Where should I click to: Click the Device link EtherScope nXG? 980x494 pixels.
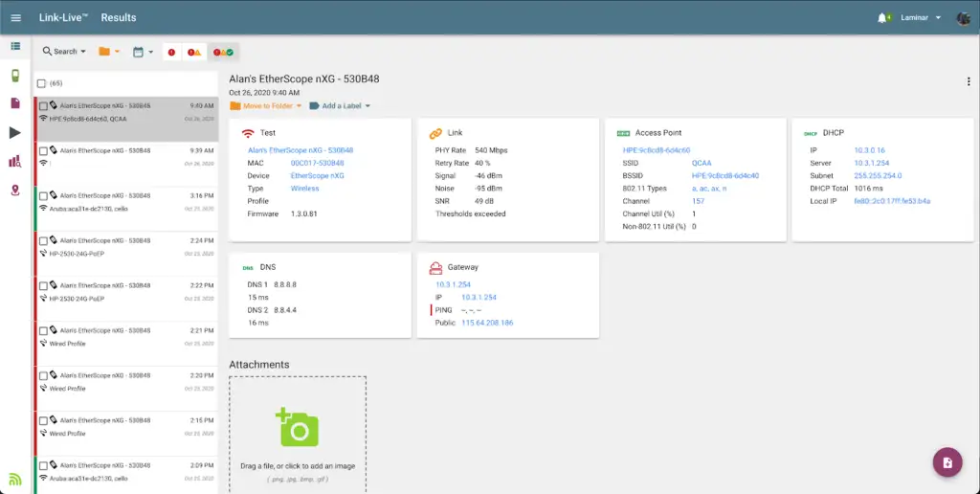click(x=317, y=176)
